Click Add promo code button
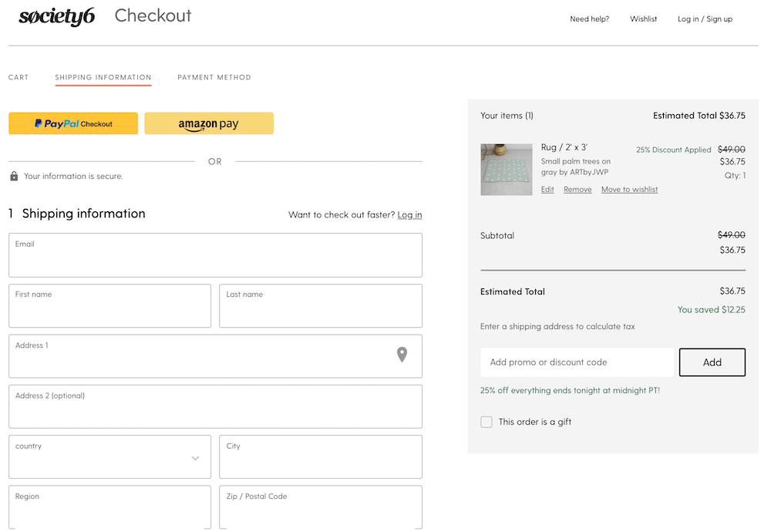Screen dimensions: 771x532 click(x=712, y=362)
